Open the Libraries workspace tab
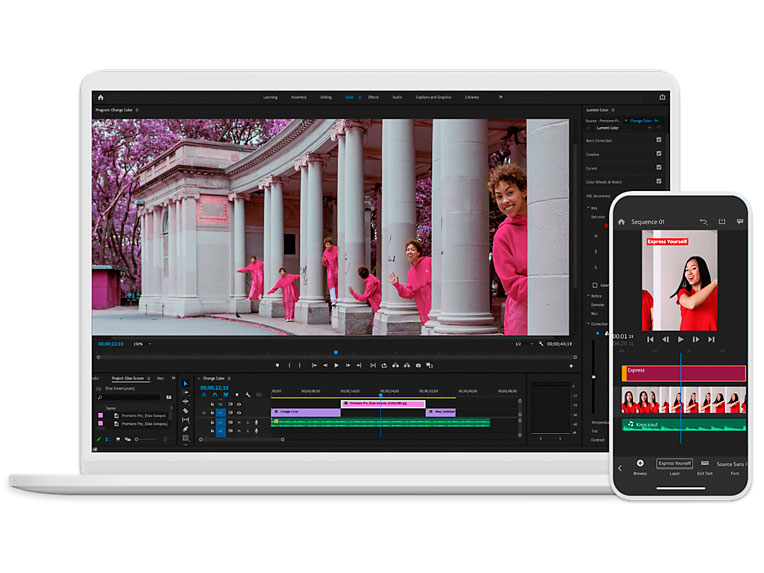This screenshot has width=764, height=573. point(472,97)
